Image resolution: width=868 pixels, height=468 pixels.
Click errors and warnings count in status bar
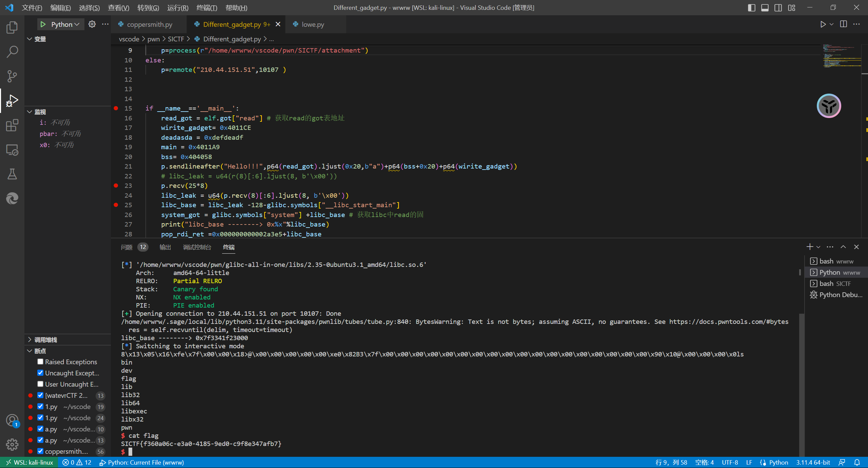(x=77, y=462)
